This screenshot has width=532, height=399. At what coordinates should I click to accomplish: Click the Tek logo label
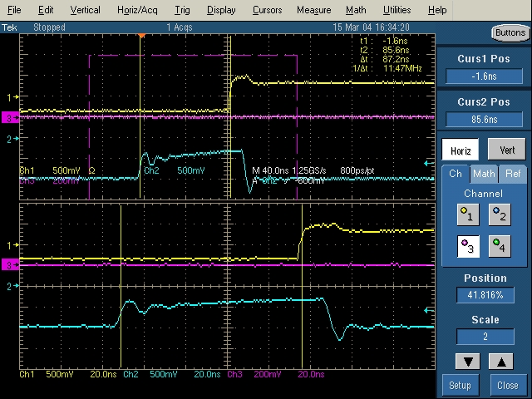coord(9,27)
